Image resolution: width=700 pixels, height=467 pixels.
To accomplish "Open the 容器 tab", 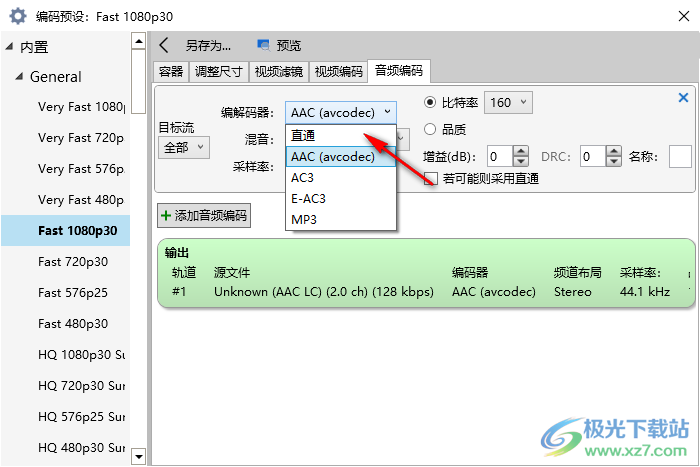I will click(171, 71).
